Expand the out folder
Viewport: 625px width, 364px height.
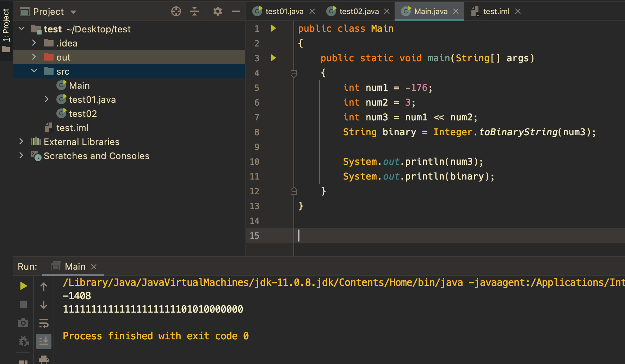34,57
